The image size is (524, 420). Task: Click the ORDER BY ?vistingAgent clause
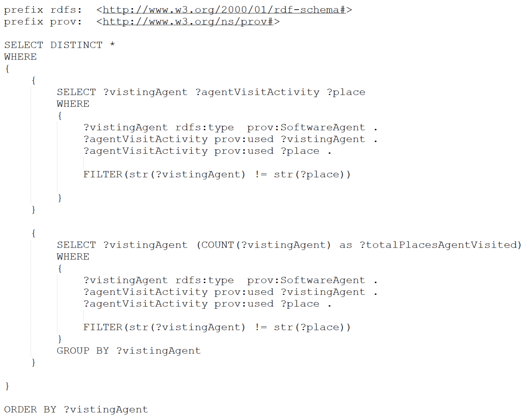coord(76,410)
